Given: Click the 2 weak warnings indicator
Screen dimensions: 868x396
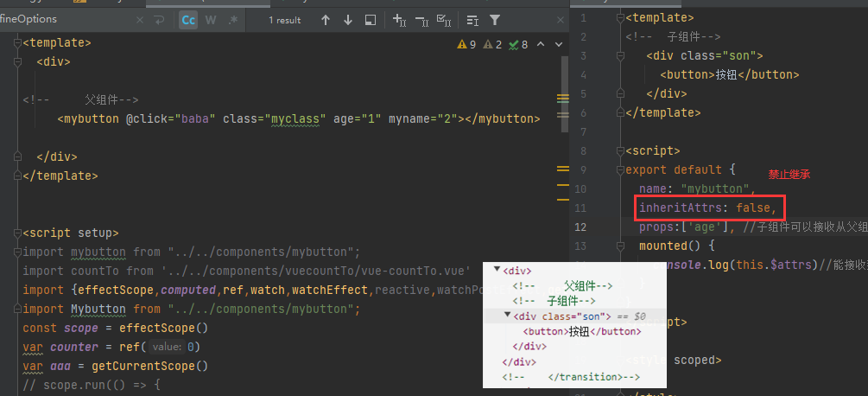Looking at the screenshot, I should pos(492,44).
